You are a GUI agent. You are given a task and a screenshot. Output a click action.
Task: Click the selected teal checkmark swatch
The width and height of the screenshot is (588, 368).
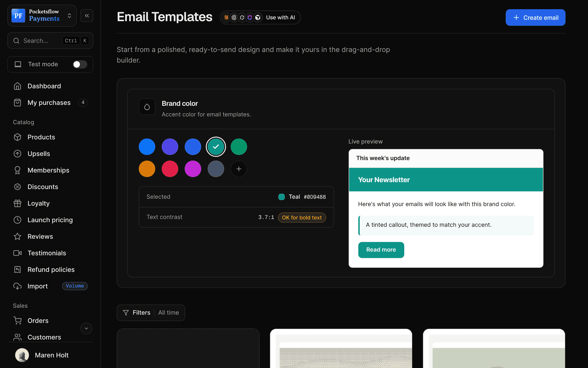(x=216, y=147)
